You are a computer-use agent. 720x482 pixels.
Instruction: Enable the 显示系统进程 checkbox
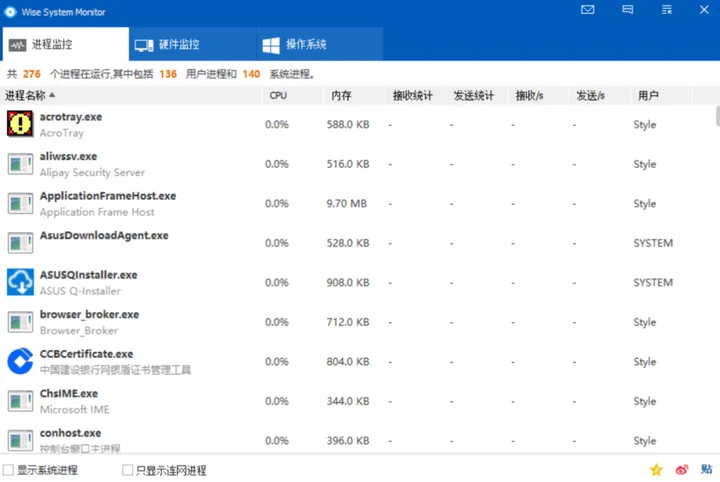(x=9, y=470)
